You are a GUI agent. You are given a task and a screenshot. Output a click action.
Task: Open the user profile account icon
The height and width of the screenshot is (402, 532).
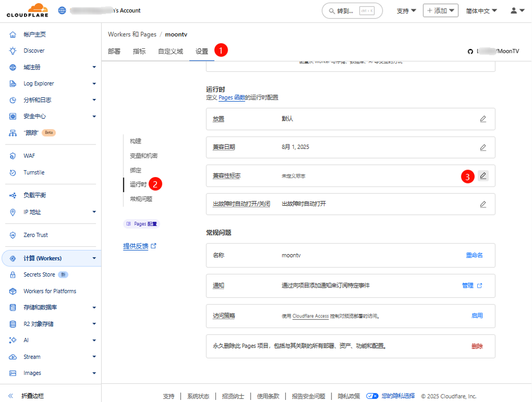[x=517, y=11]
